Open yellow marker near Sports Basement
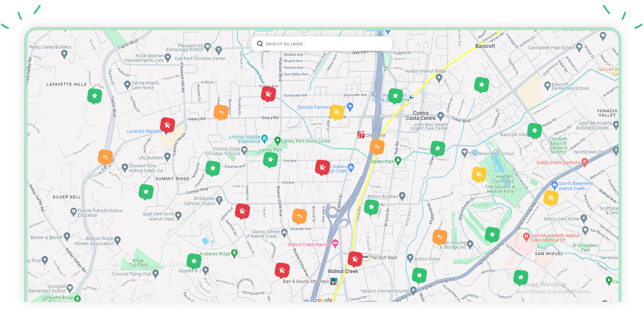The image size is (644, 315). pyautogui.click(x=550, y=197)
